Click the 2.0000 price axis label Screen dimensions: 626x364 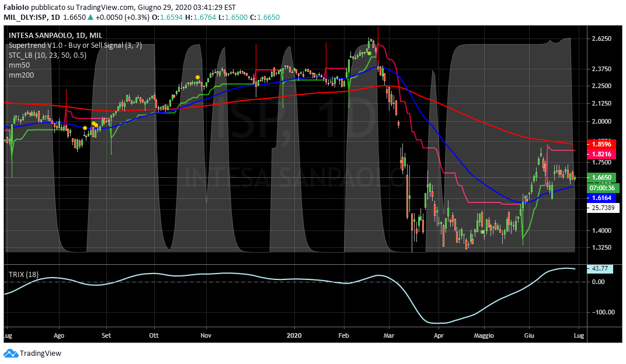(x=601, y=121)
